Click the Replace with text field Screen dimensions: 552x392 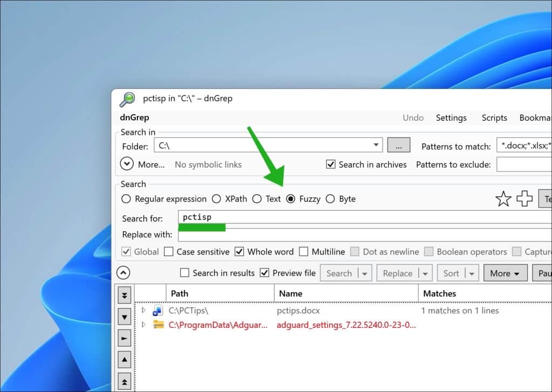365,235
